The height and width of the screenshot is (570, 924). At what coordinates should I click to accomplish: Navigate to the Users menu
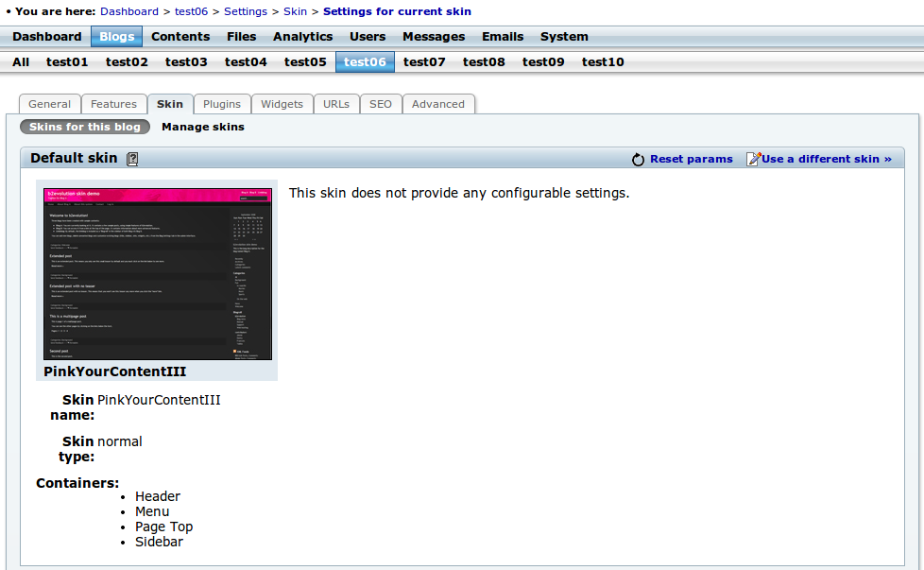point(368,37)
